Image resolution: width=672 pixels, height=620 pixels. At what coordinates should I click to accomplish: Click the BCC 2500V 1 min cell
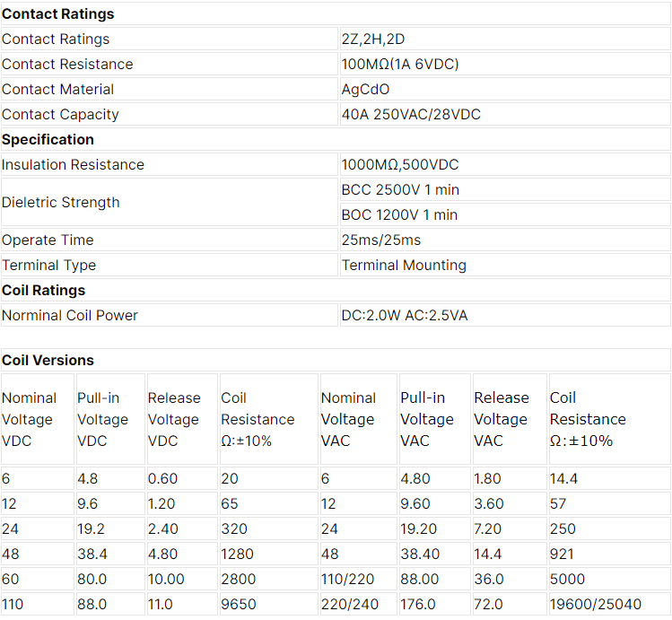click(x=505, y=190)
